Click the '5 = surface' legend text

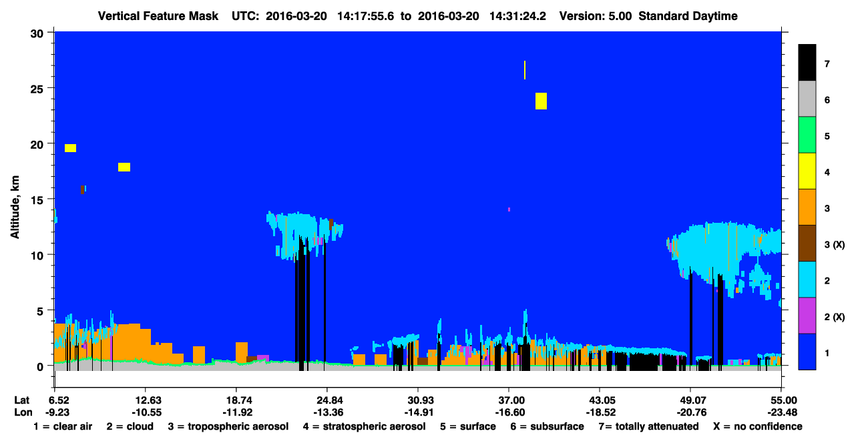tap(468, 426)
